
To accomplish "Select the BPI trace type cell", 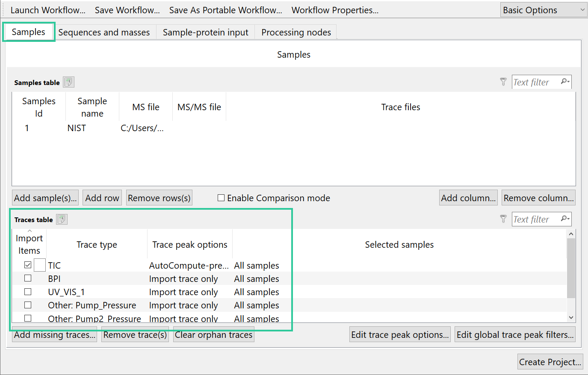I will tap(97, 278).
